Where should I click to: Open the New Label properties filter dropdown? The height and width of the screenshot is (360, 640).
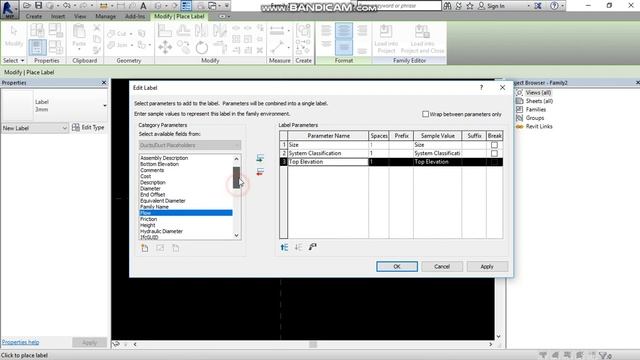click(35, 128)
